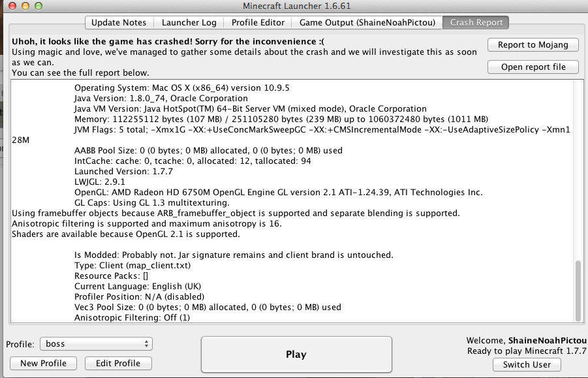Select the Crash Report tab
This screenshot has width=588, height=378.
(x=476, y=22)
